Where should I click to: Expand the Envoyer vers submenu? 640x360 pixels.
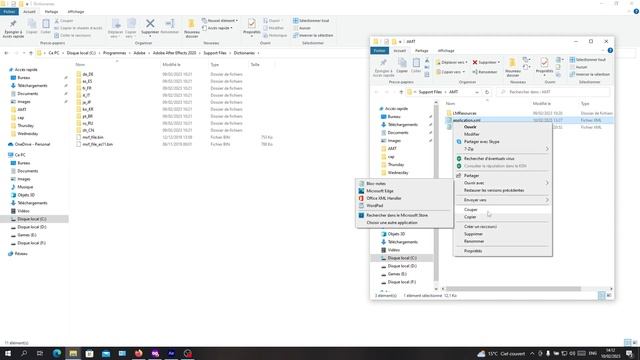(503, 200)
